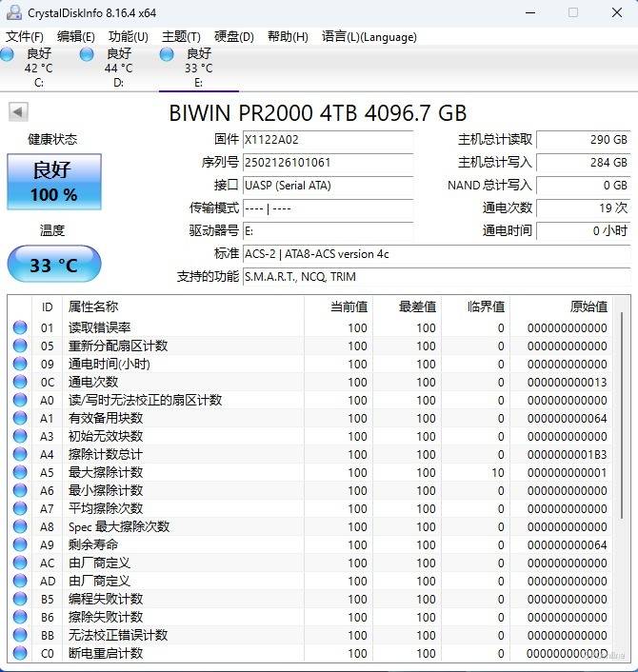This screenshot has width=638, height=672.
Task: Click the serial number field
Action: [x=327, y=163]
